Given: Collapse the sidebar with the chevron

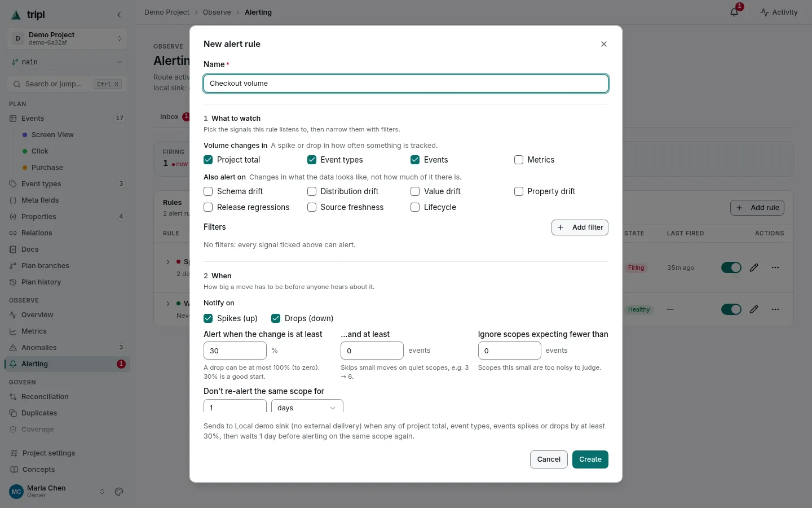Looking at the screenshot, I should [x=119, y=15].
